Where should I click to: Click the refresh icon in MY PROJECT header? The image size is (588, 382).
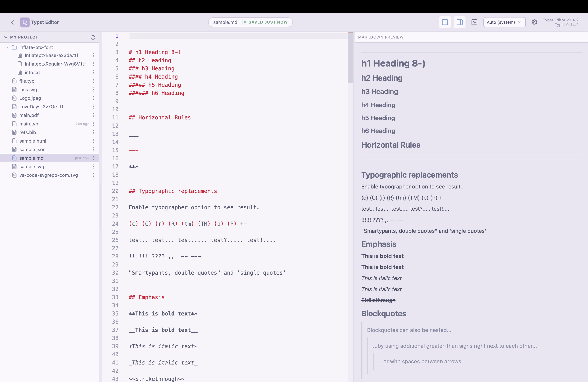(x=93, y=37)
